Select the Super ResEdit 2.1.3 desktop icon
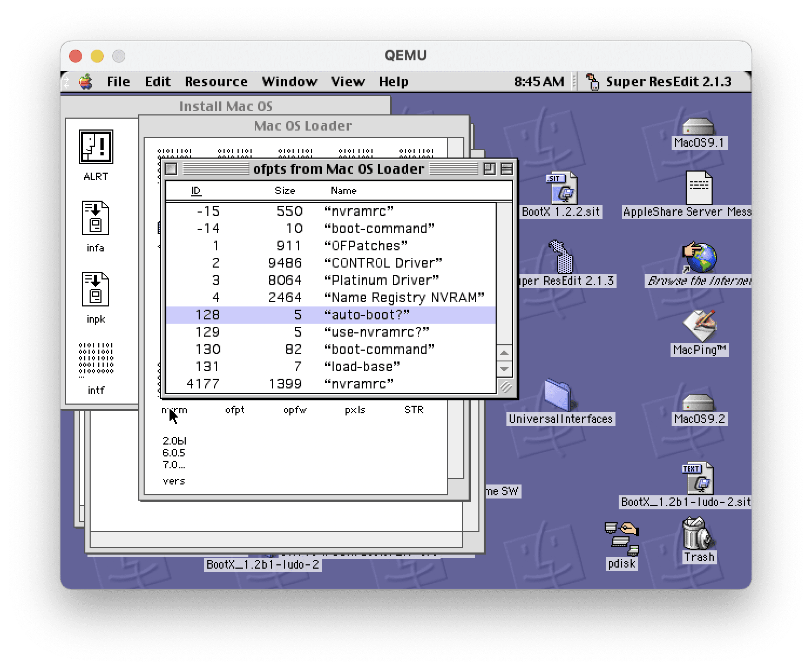The image size is (812, 669). point(561,257)
